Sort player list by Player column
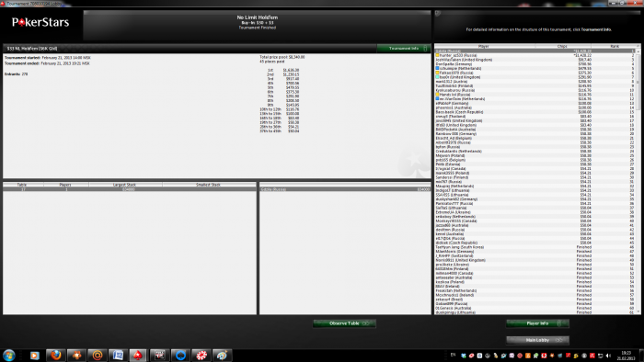 click(x=485, y=46)
